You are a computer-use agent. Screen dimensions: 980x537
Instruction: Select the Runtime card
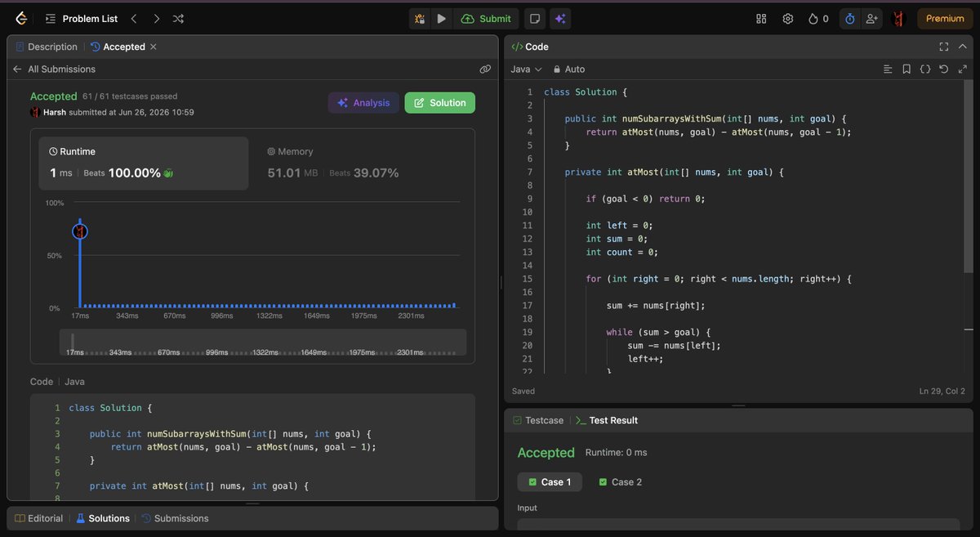(x=144, y=163)
